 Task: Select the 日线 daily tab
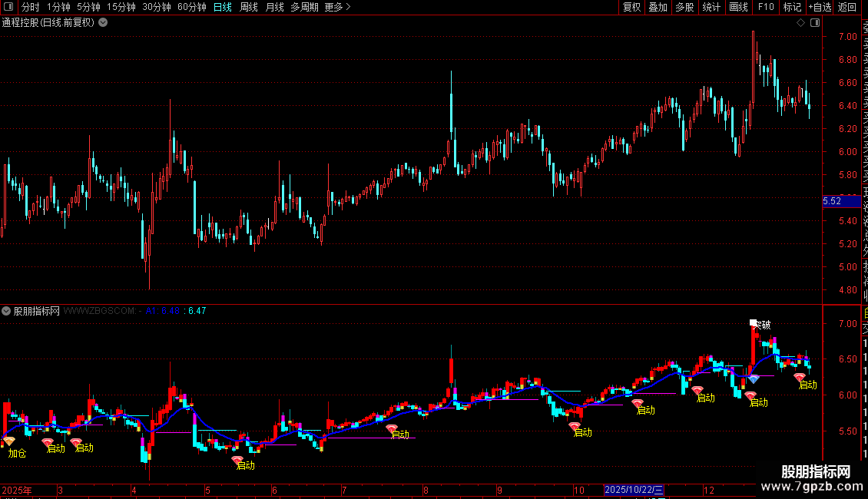point(223,7)
